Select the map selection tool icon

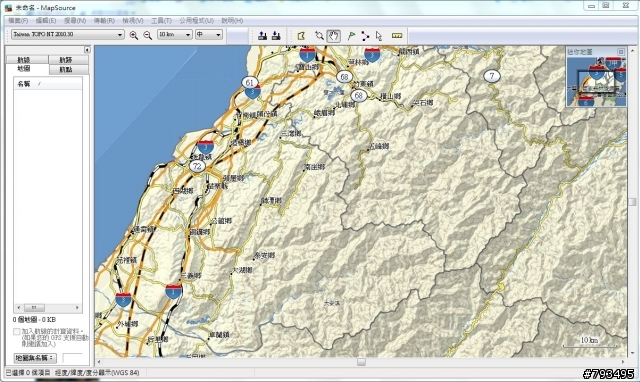click(301, 36)
